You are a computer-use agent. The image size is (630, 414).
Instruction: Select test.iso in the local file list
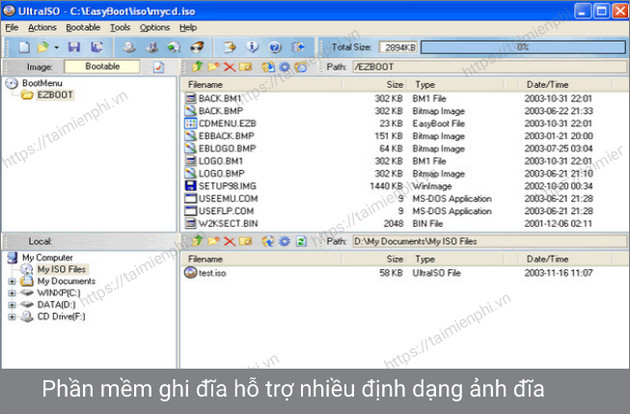[212, 273]
